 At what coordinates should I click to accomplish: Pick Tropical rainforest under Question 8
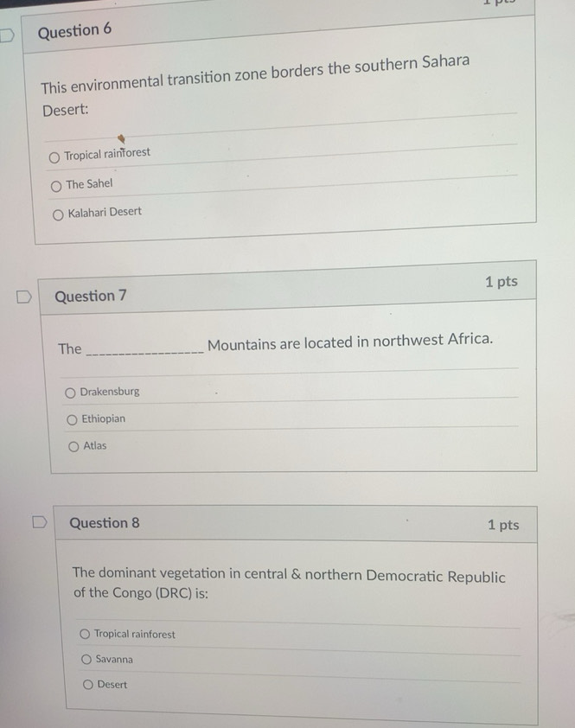pyautogui.click(x=85, y=635)
